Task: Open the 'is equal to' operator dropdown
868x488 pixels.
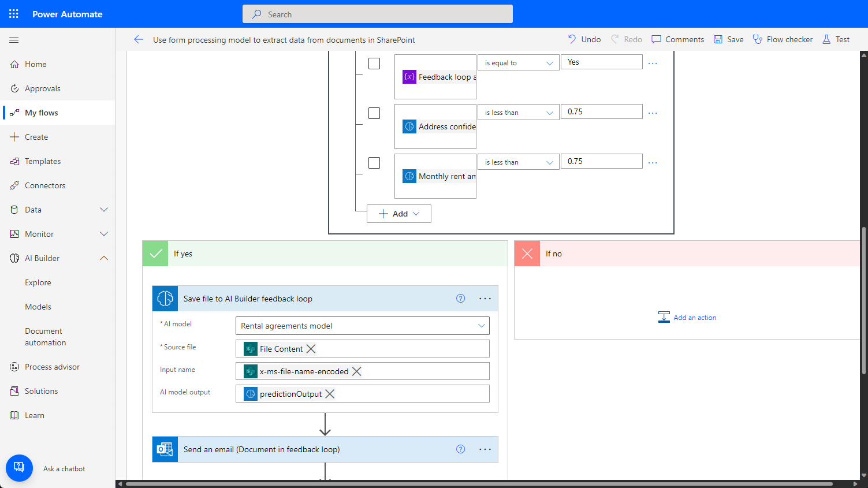Action: coord(518,63)
